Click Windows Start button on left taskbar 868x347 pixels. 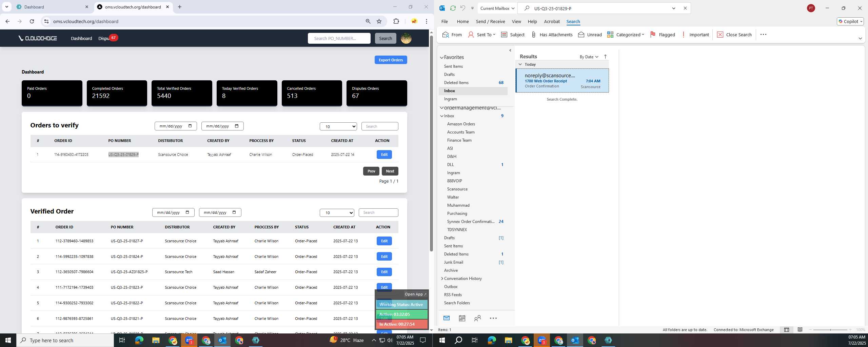point(8,340)
